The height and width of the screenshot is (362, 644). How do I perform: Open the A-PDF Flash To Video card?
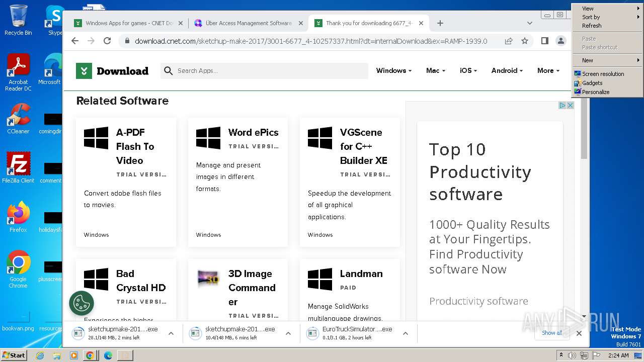click(126, 182)
